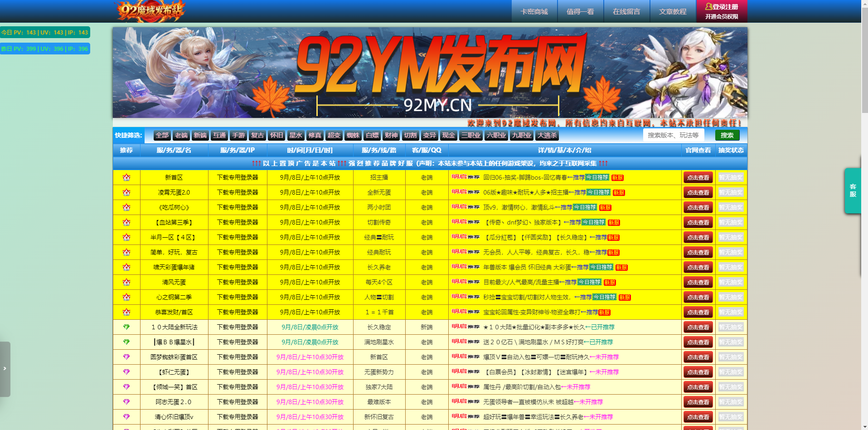The height and width of the screenshot is (430, 868).
Task: Filter servers by 新端
Action: coord(200,135)
